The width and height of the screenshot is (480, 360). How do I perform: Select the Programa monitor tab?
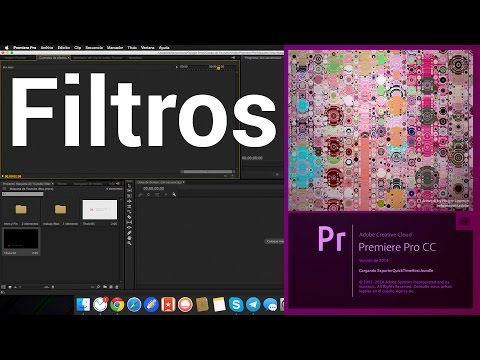pos(263,58)
